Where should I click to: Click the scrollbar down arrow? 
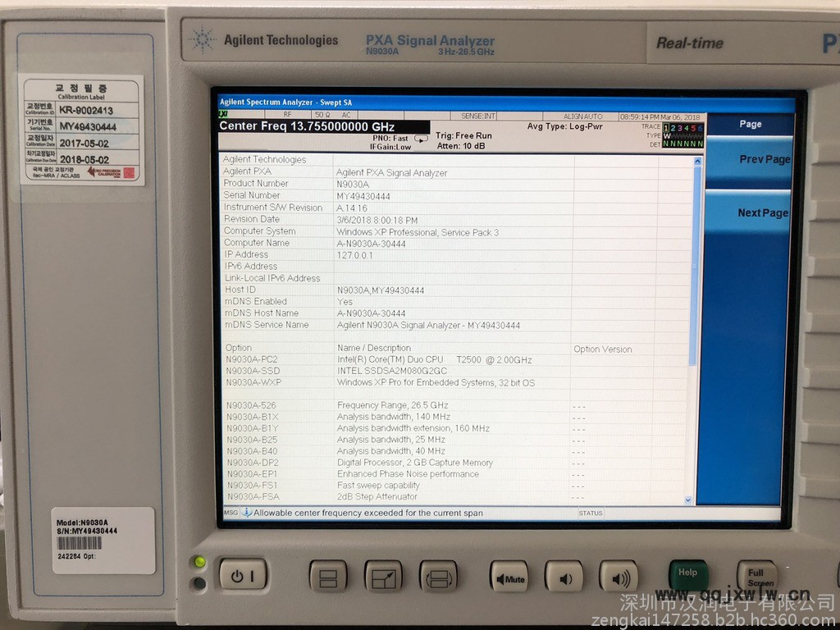[x=688, y=500]
